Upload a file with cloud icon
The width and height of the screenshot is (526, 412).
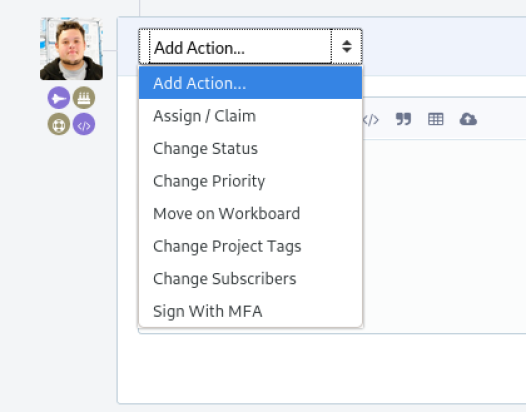(x=468, y=119)
